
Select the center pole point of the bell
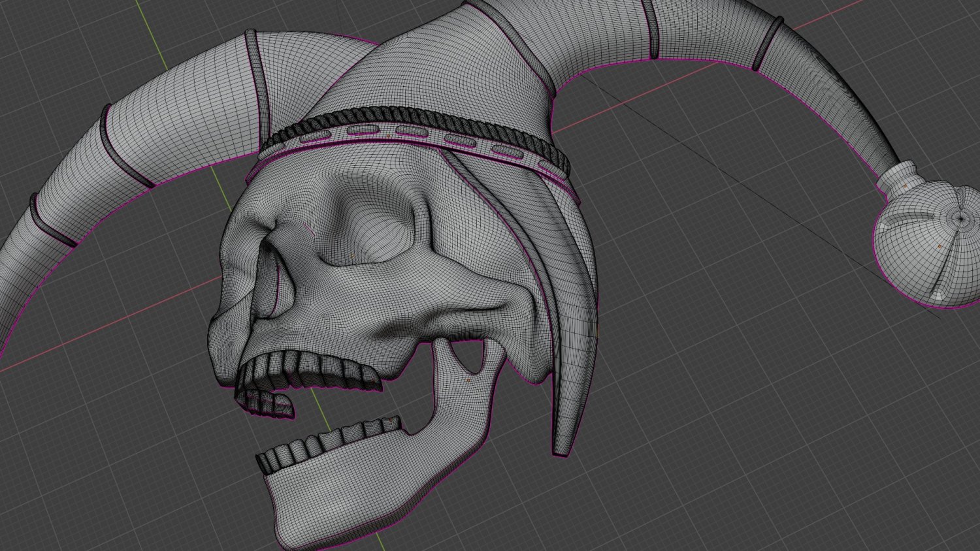pyautogui.click(x=960, y=219)
